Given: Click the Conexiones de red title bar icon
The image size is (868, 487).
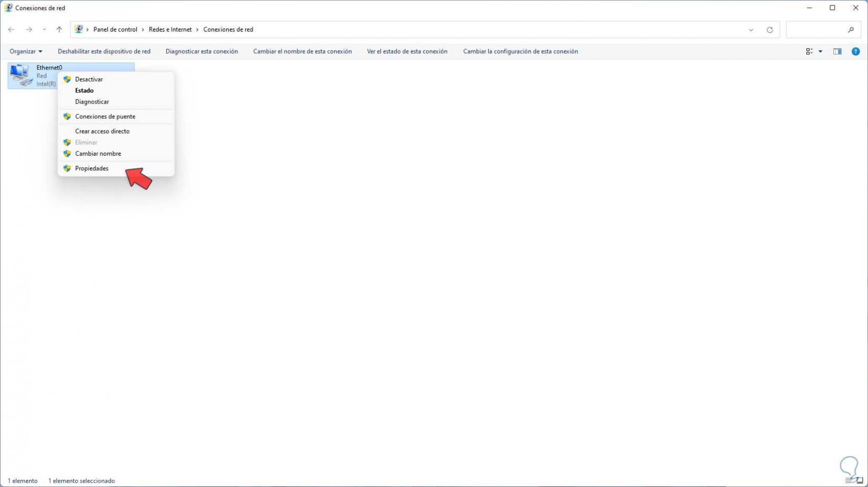Looking at the screenshot, I should coord(8,8).
